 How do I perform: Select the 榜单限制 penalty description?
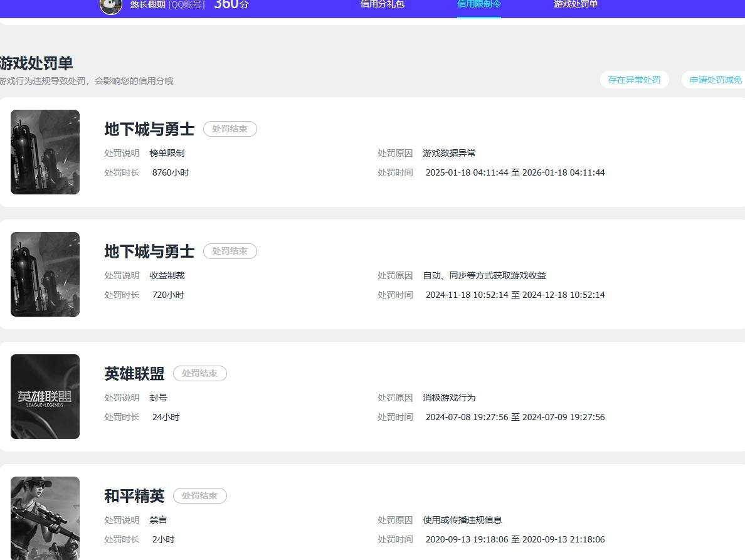167,153
